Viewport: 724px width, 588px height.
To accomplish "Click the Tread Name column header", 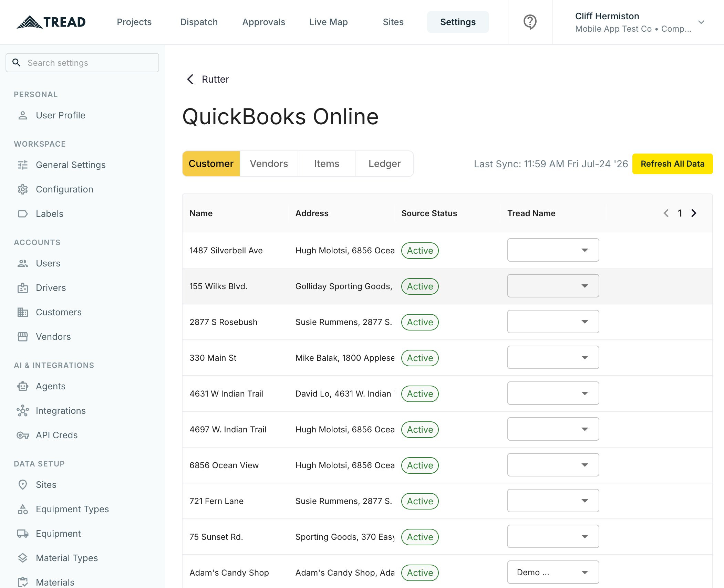I will point(531,213).
